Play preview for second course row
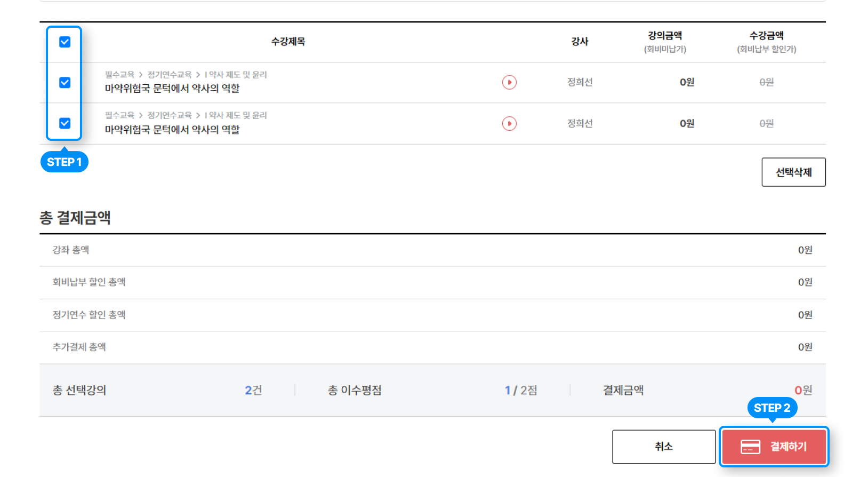The image size is (868, 477). [x=509, y=124]
